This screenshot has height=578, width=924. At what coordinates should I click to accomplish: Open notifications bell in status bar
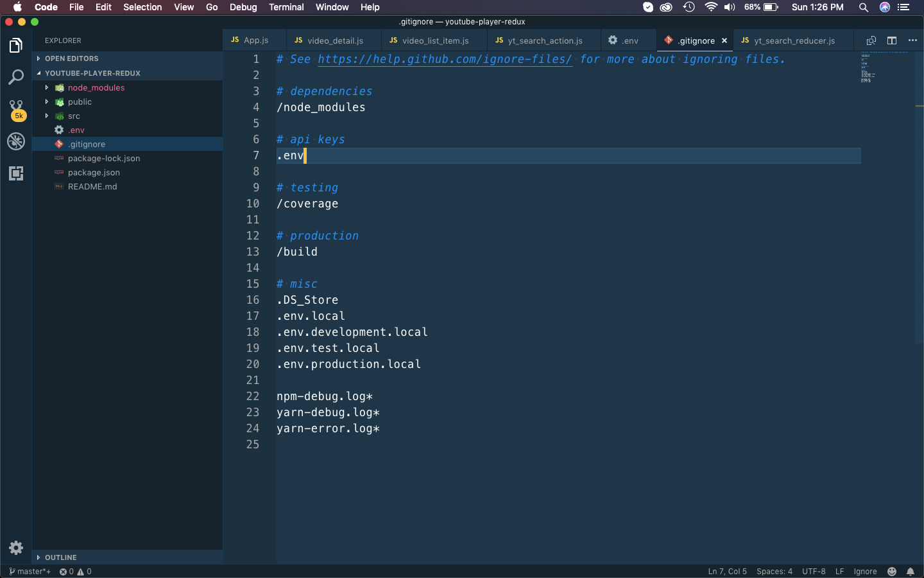click(x=911, y=572)
